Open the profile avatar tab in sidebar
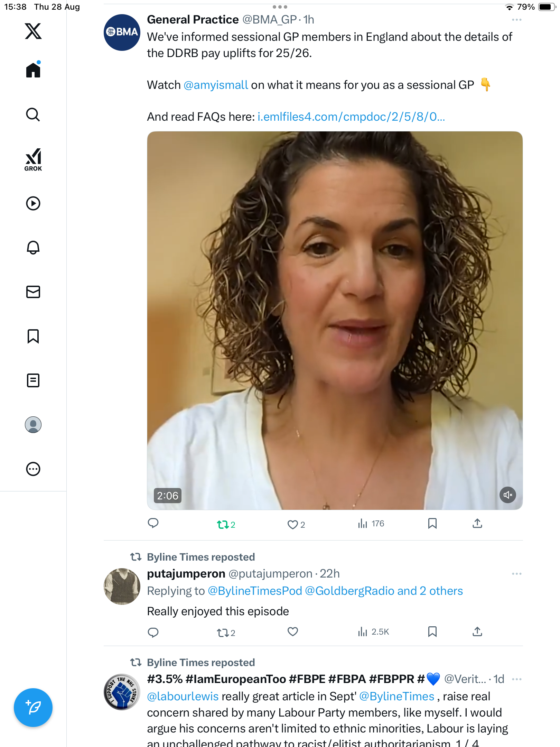Image resolution: width=560 pixels, height=747 pixels. tap(33, 425)
